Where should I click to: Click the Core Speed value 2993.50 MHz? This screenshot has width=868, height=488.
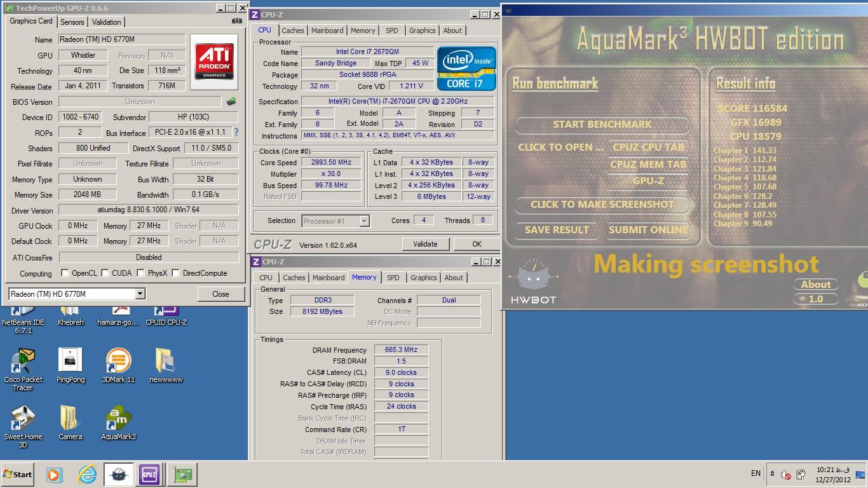pyautogui.click(x=331, y=162)
